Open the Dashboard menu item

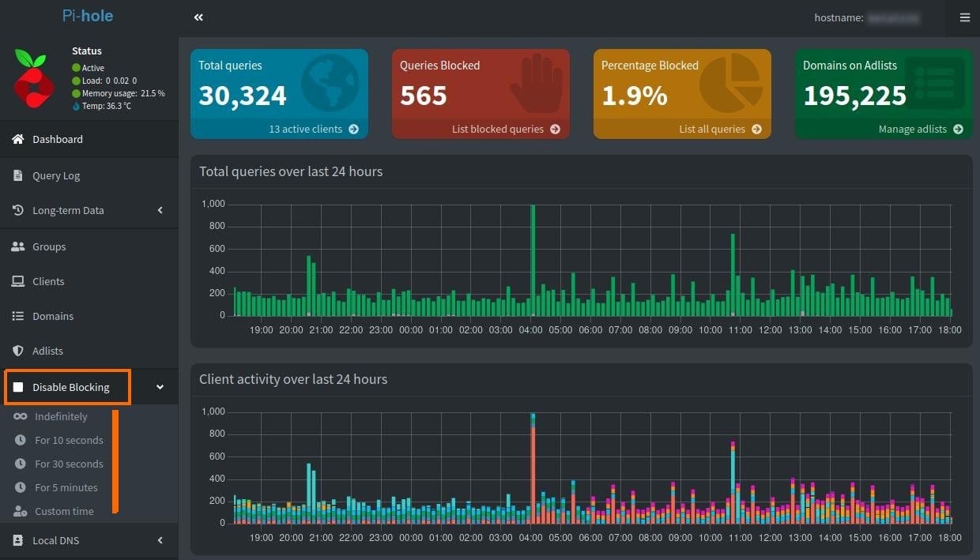tap(57, 139)
